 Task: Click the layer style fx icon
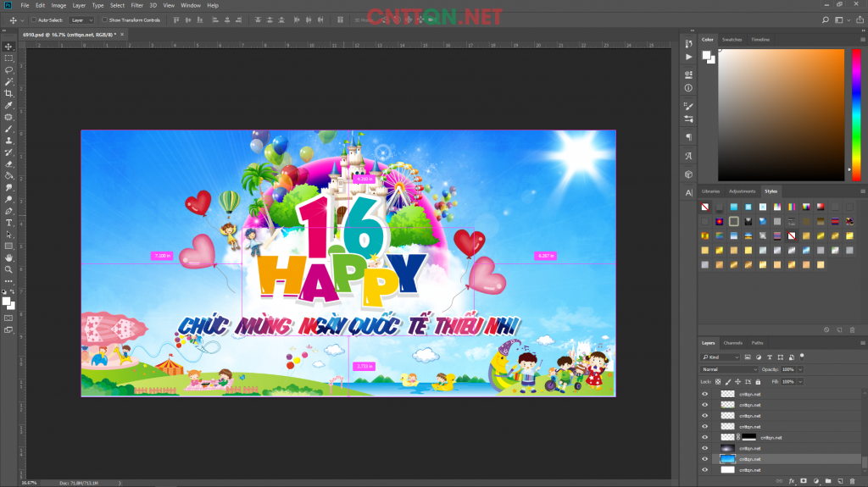pyautogui.click(x=792, y=481)
